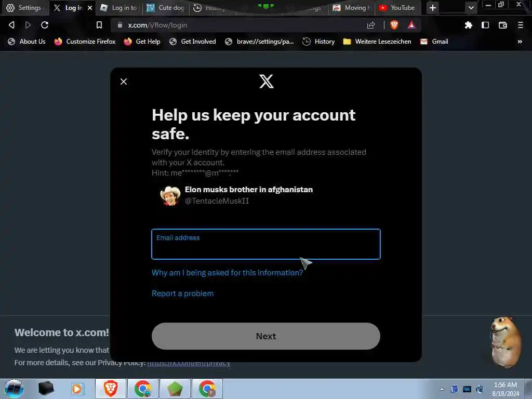Viewport: 532px width, 399px height.
Task: Open the Brave Wallet icon
Action: point(503,25)
